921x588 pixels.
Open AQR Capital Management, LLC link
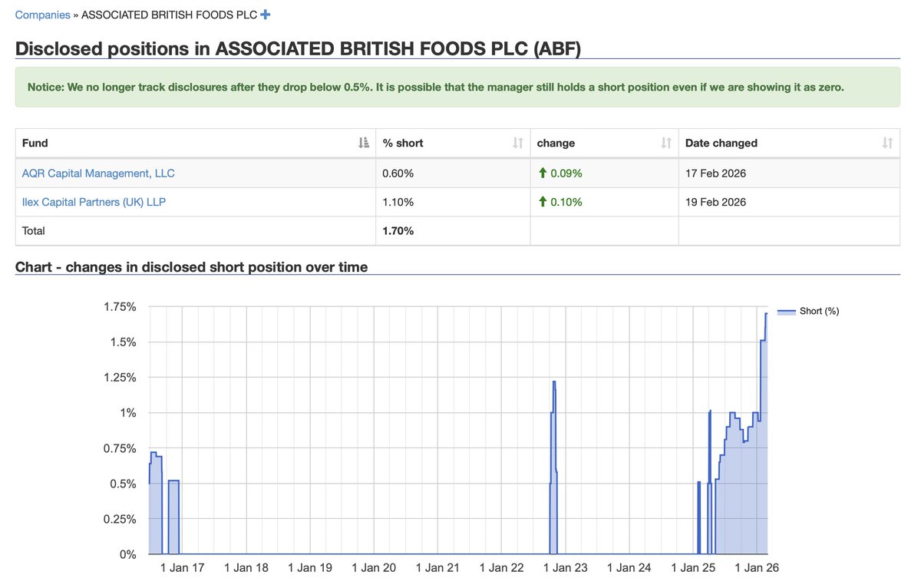point(98,173)
